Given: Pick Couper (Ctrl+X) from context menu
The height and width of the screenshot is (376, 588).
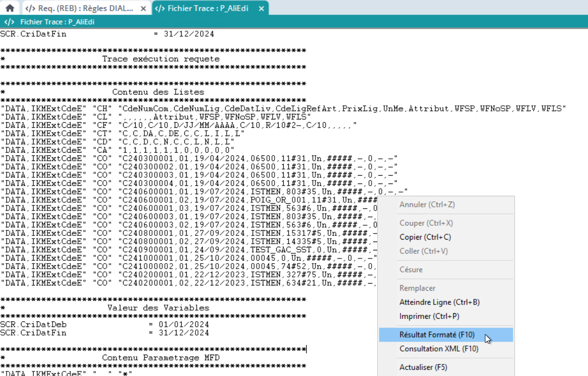Looking at the screenshot, I should pos(426,223).
